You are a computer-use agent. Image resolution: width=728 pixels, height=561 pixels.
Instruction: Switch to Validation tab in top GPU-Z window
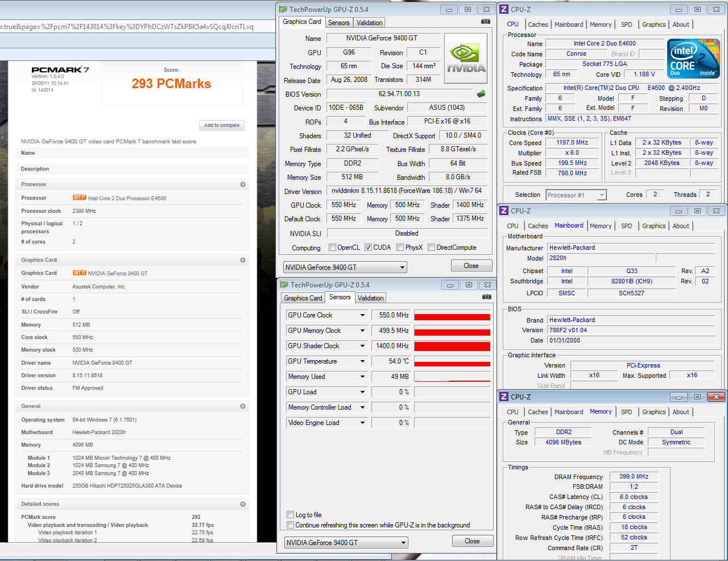pos(370,23)
